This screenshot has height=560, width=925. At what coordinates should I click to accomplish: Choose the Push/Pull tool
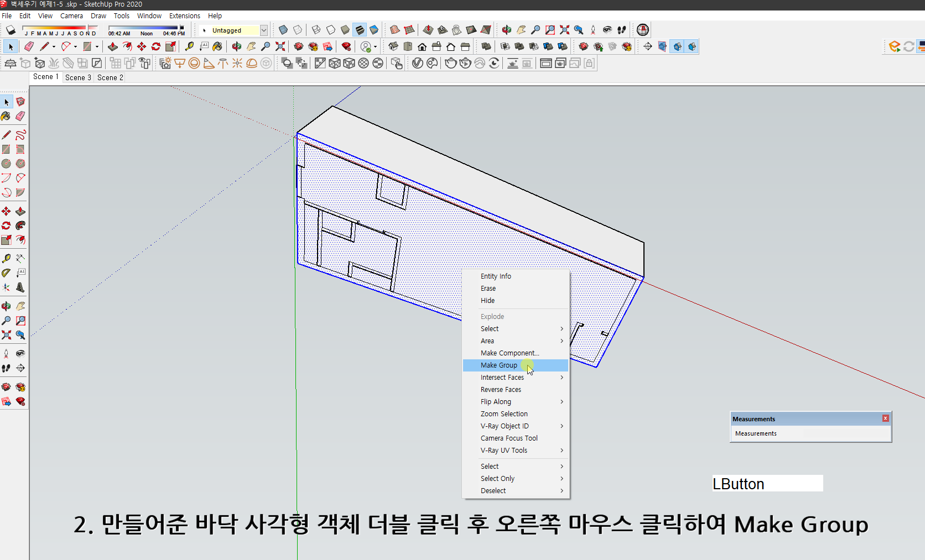[20, 211]
